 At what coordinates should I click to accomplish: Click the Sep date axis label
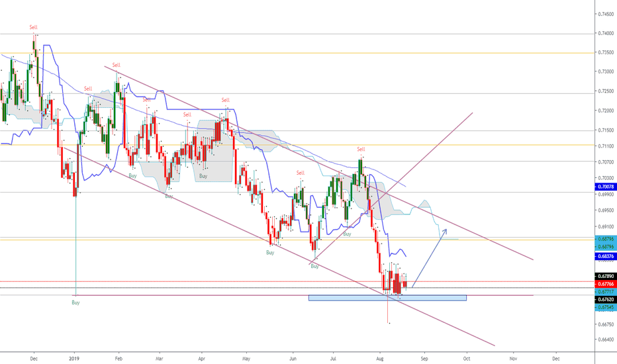424,359
